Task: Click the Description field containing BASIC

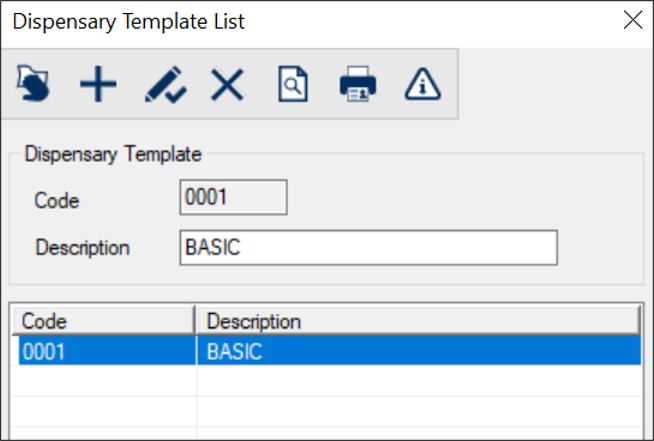Action: (x=368, y=248)
